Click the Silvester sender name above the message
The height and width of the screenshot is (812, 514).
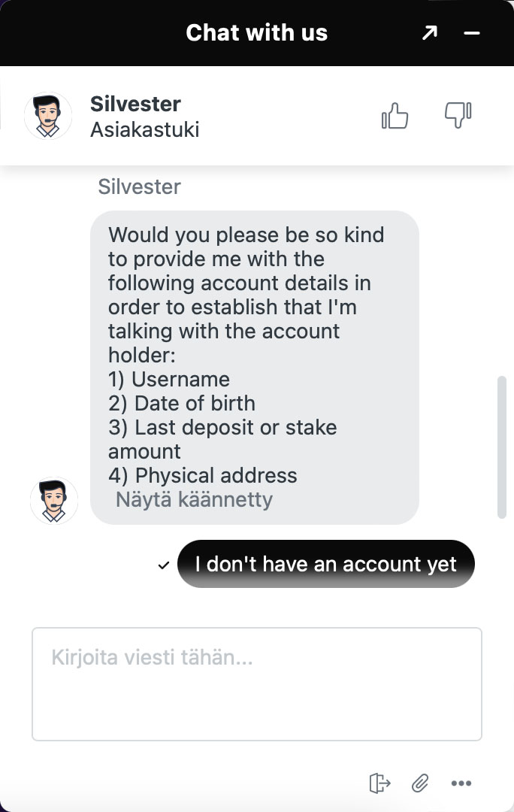(139, 186)
